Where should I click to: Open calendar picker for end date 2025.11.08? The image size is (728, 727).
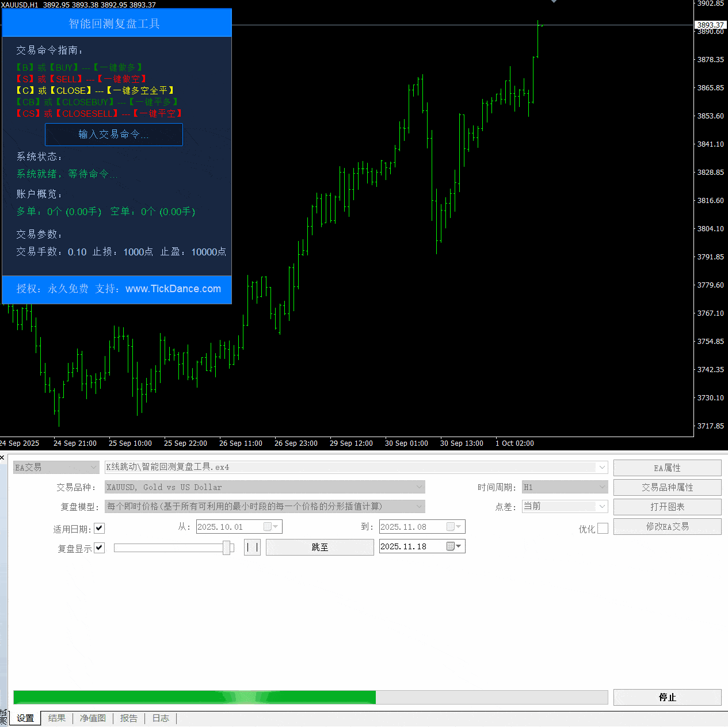(x=454, y=527)
